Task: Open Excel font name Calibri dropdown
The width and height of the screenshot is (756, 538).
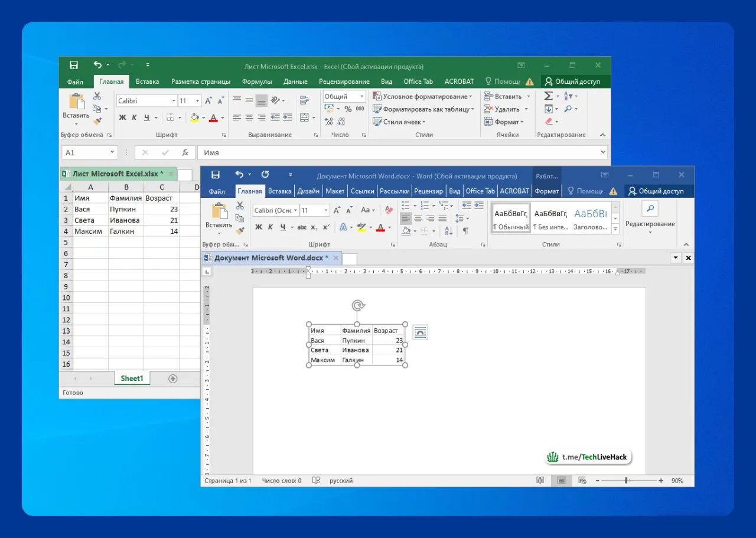Action: (173, 101)
